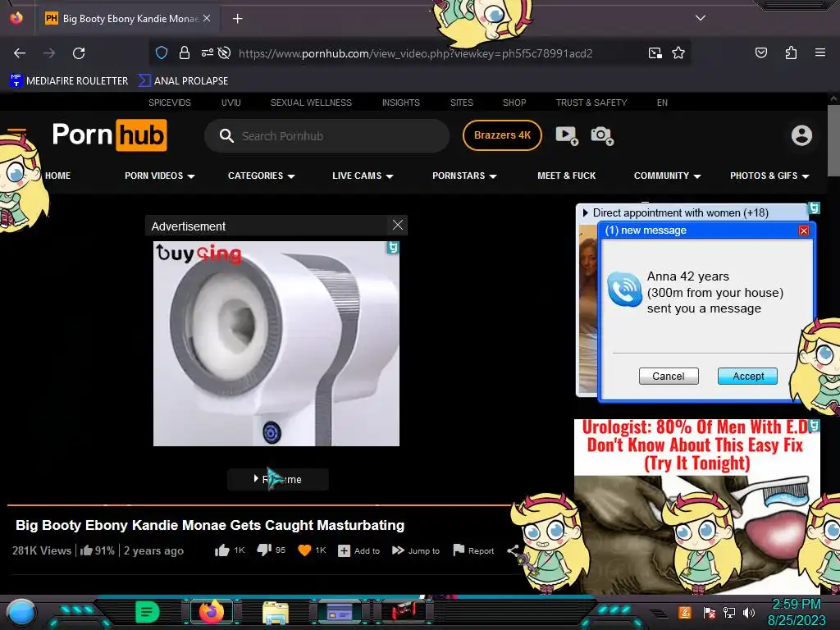Open the SPICEVIDS top link
This screenshot has height=630, width=840.
point(169,103)
